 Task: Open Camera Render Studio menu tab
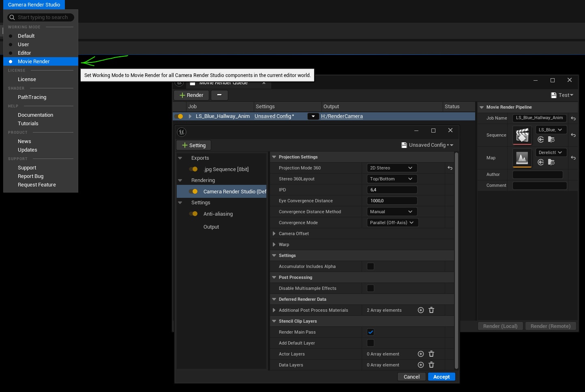coord(34,5)
